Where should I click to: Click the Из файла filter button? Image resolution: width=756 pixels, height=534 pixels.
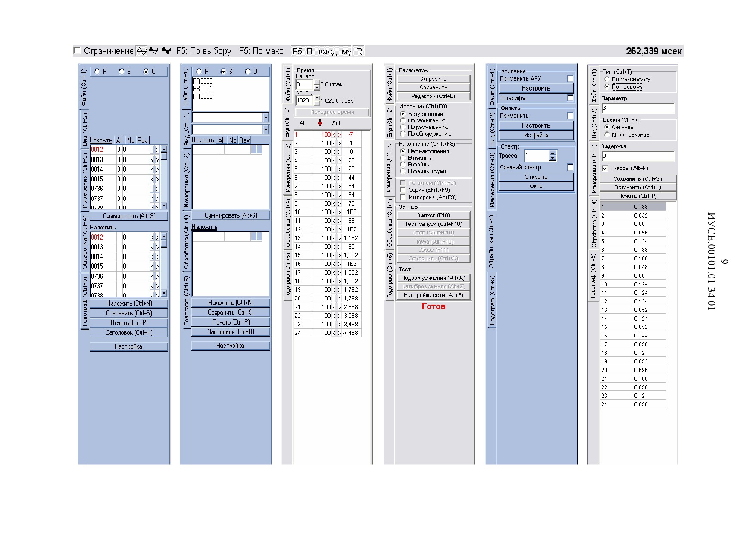click(x=536, y=135)
